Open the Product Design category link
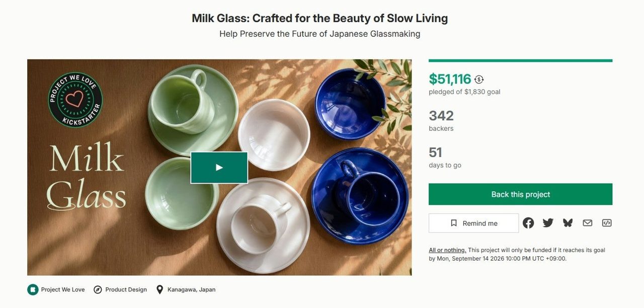The height and width of the screenshot is (308, 644). (x=126, y=289)
